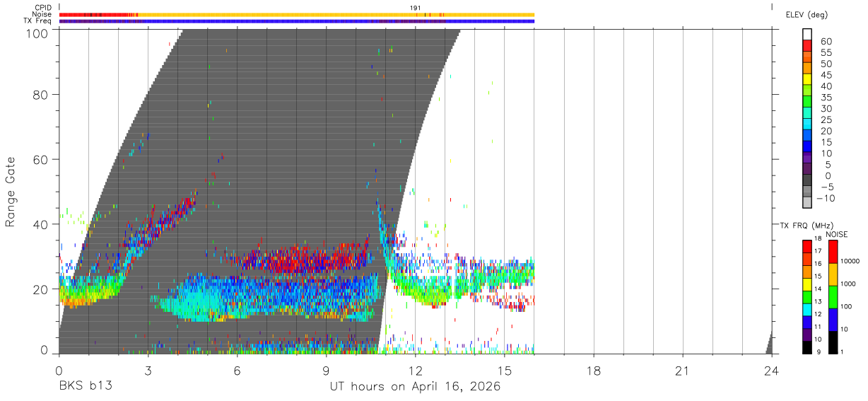
Task: Click the 30 label on ELEV scale
Action: 826,109
